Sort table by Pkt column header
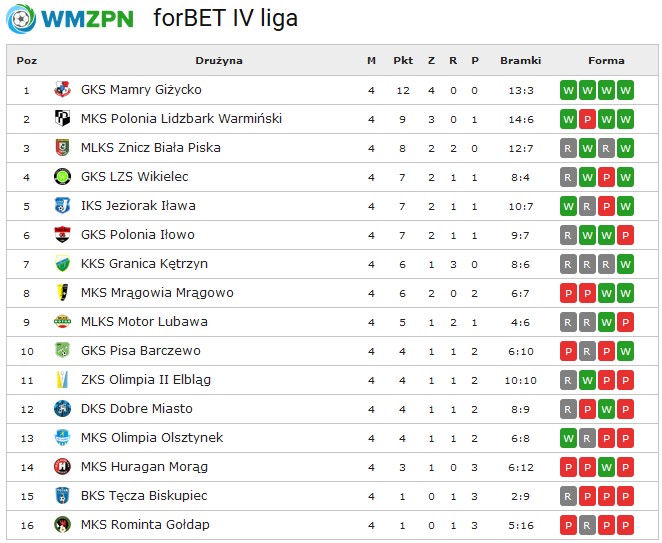Screen dimensions: 662x543 point(403,60)
